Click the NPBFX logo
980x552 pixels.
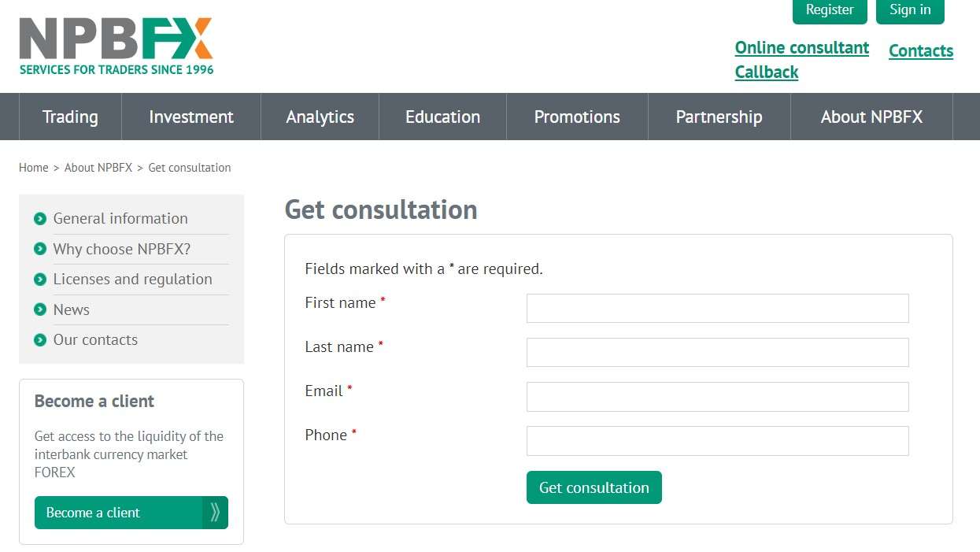point(116,46)
